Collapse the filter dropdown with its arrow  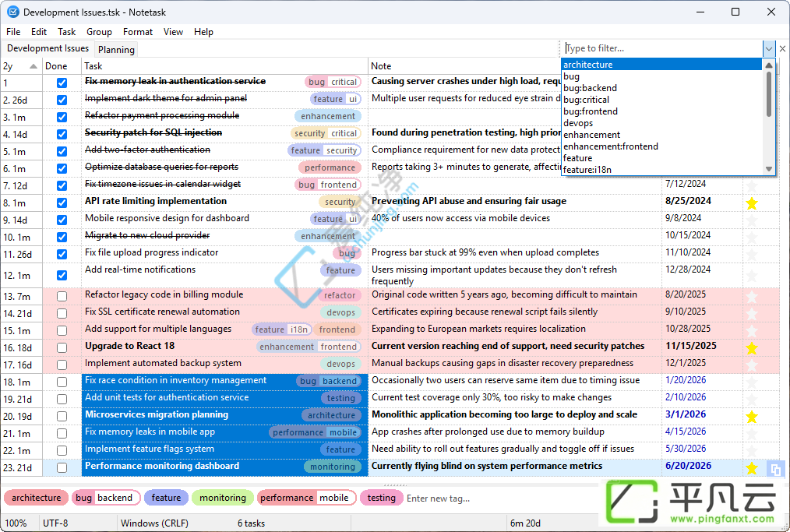(x=768, y=49)
